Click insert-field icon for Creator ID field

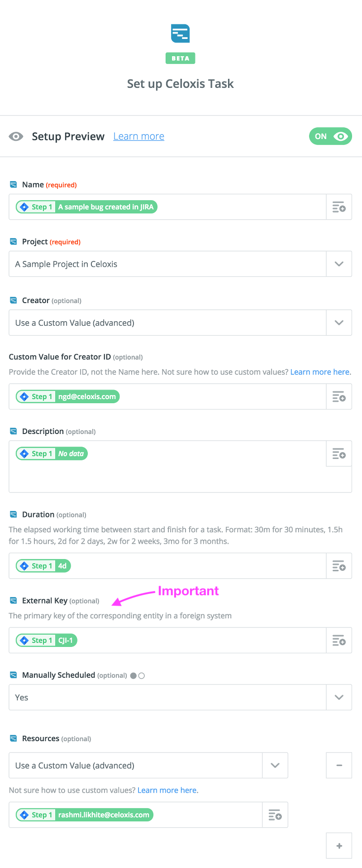(339, 397)
